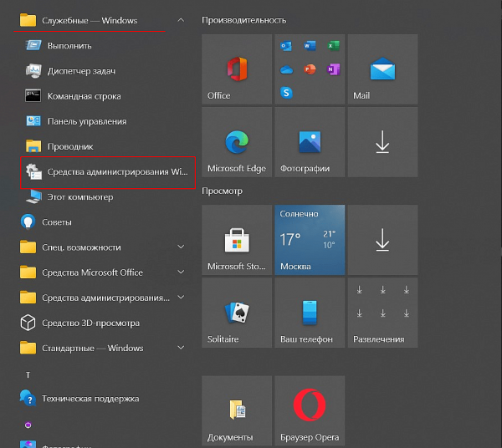Image resolution: width=502 pixels, height=448 pixels.
Task: Open the Ваш телефон tile
Action: click(310, 313)
